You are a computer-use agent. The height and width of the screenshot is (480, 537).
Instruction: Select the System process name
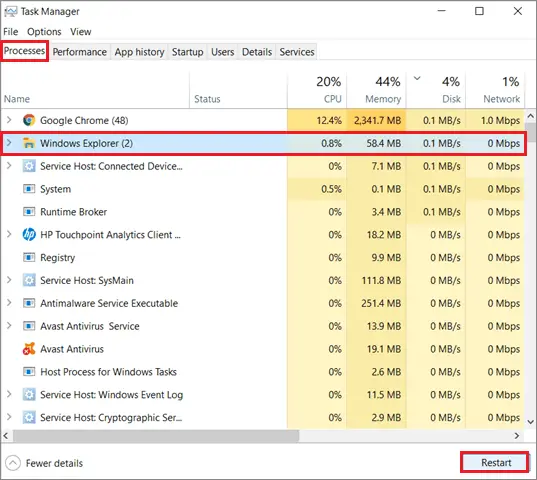[55, 189]
